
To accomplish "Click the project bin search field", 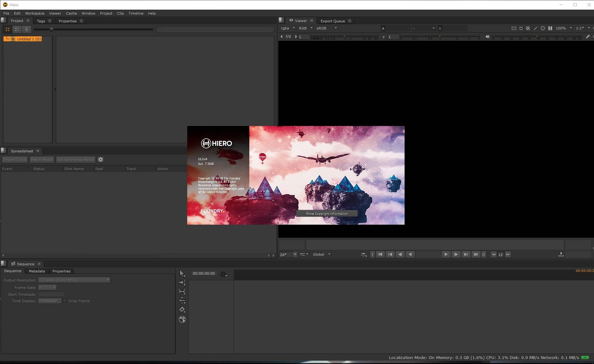I will coord(215,29).
